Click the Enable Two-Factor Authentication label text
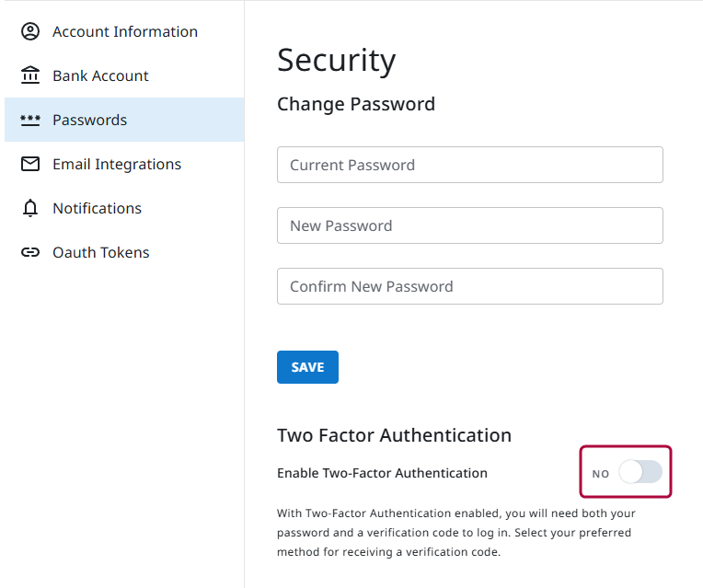 pyautogui.click(x=382, y=473)
